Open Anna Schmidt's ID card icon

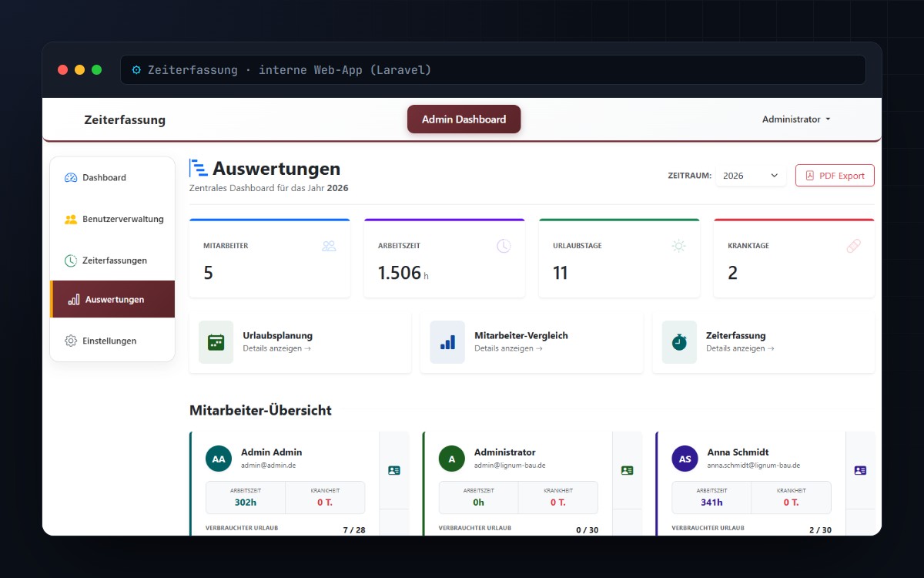pos(860,470)
